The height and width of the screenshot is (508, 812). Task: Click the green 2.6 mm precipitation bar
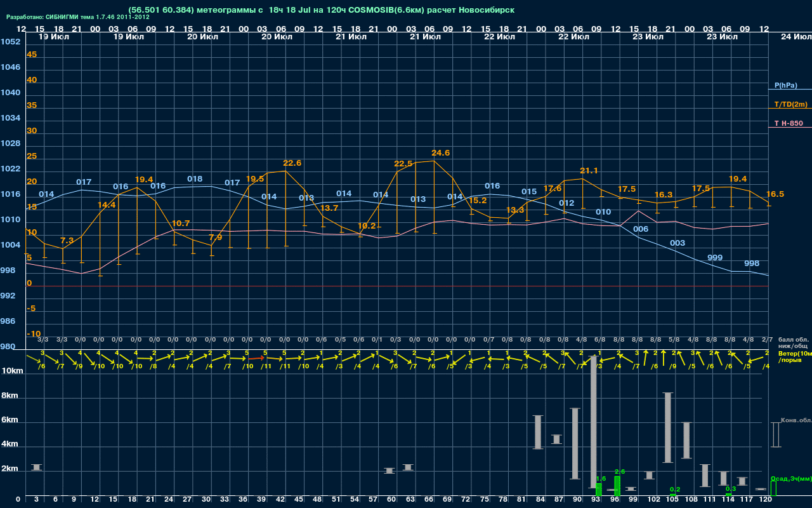[x=617, y=486]
